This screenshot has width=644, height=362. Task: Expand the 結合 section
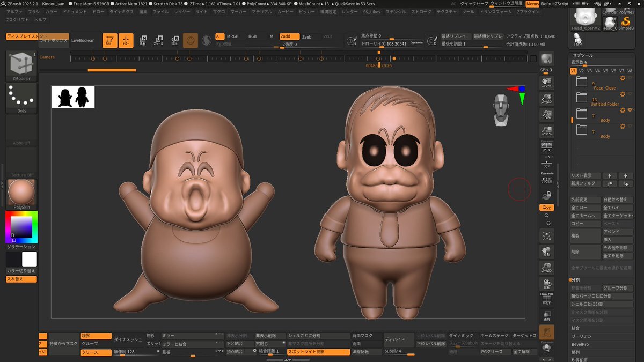point(576,328)
